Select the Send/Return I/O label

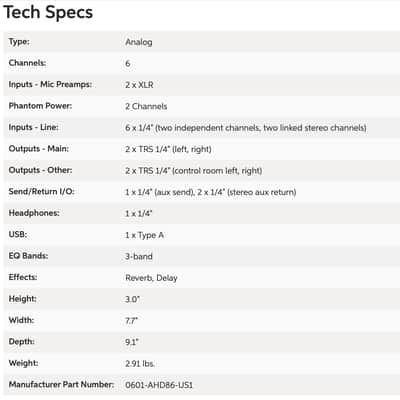click(41, 192)
